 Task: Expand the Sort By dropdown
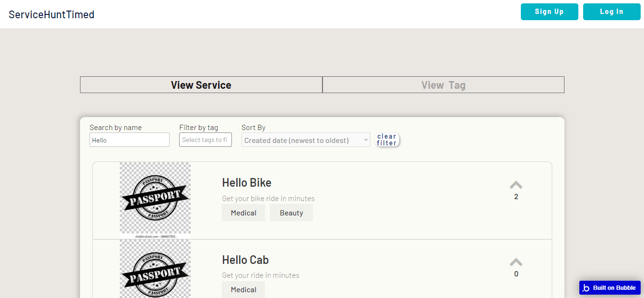click(306, 140)
